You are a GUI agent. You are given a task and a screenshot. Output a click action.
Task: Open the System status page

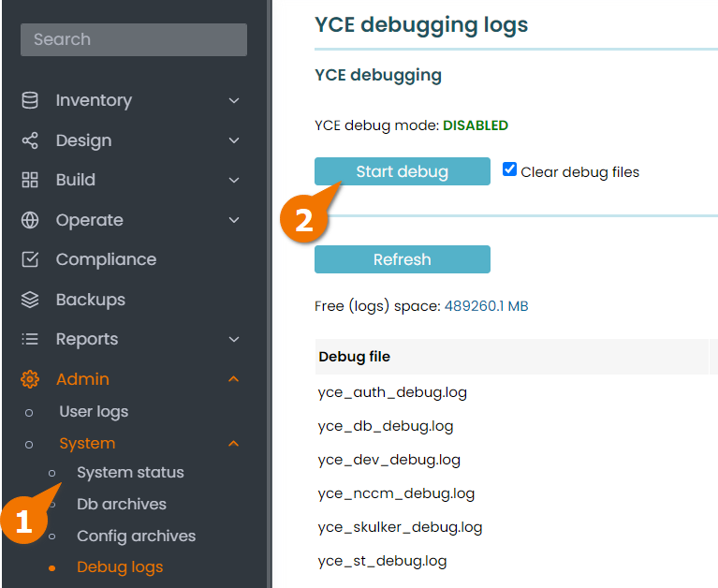[x=130, y=473]
